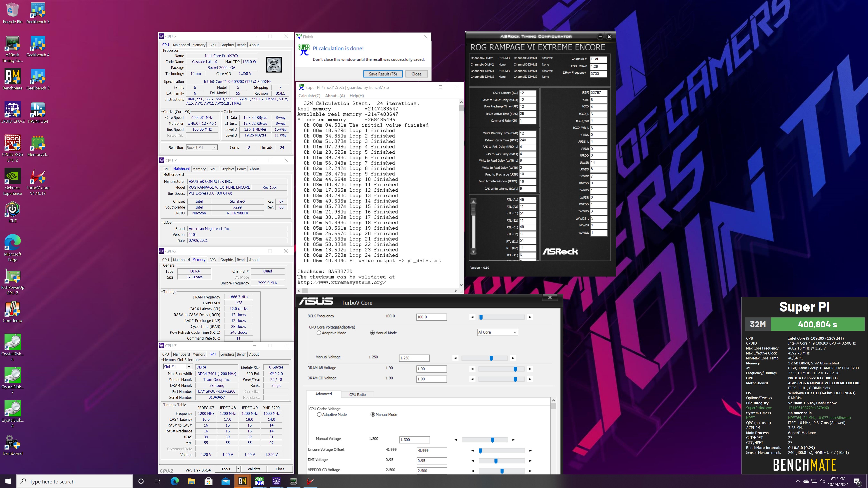Image resolution: width=868 pixels, height=488 pixels.
Task: Switch to CPU Ratio tab in TurboV
Action: pyautogui.click(x=357, y=394)
